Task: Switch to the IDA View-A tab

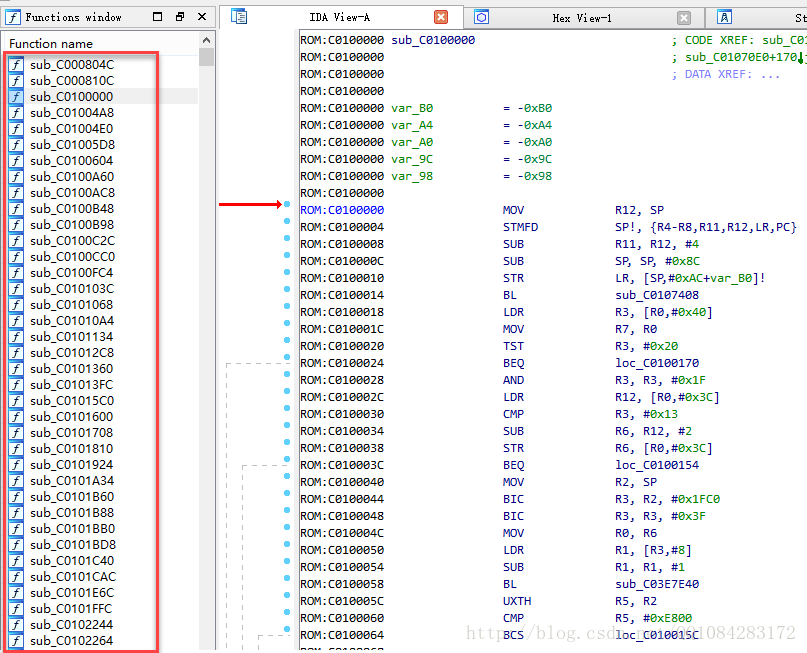Action: [x=340, y=17]
